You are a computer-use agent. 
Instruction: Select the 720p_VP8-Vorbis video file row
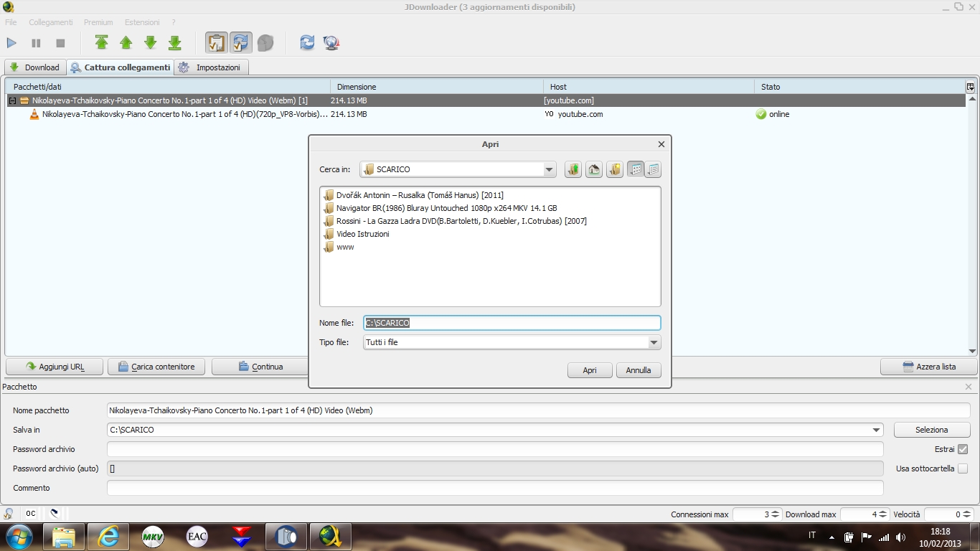click(486, 114)
